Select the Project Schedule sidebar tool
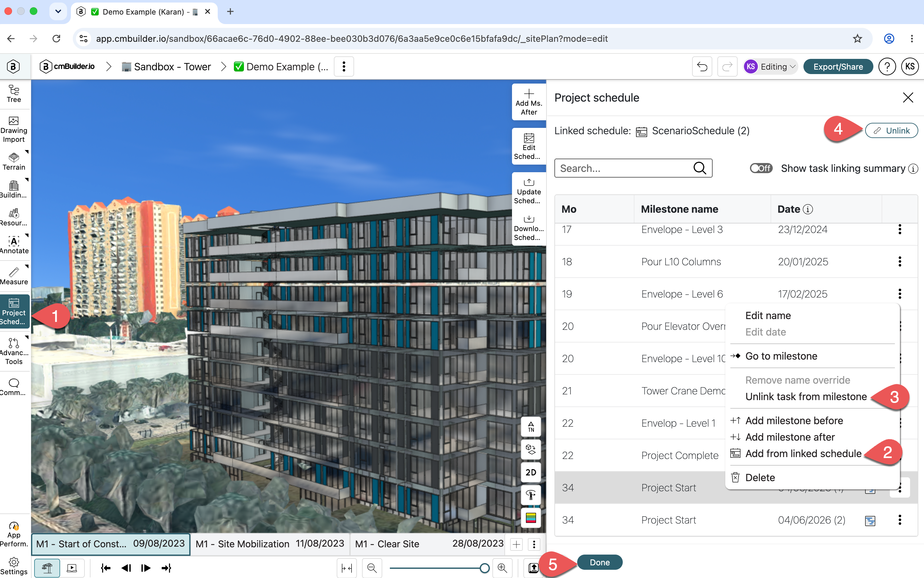The height and width of the screenshot is (578, 924). coord(15,312)
